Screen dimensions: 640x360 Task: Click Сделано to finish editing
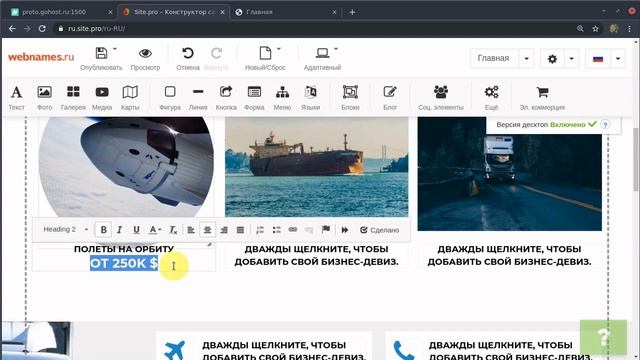379,230
